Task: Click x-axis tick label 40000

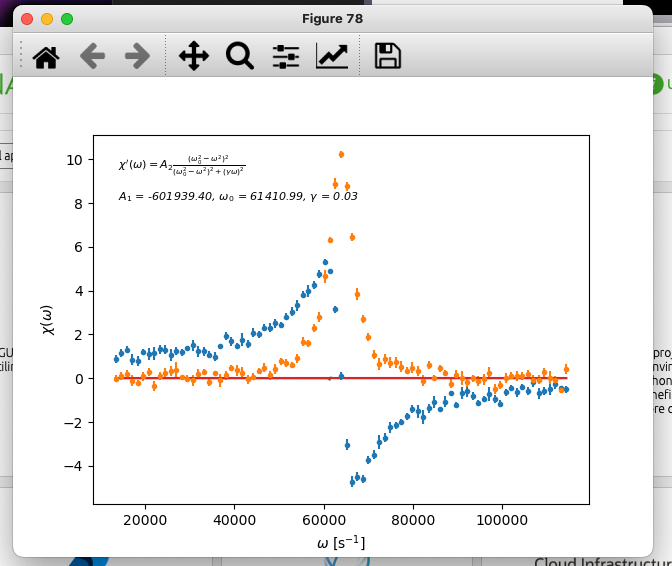Action: [x=234, y=520]
